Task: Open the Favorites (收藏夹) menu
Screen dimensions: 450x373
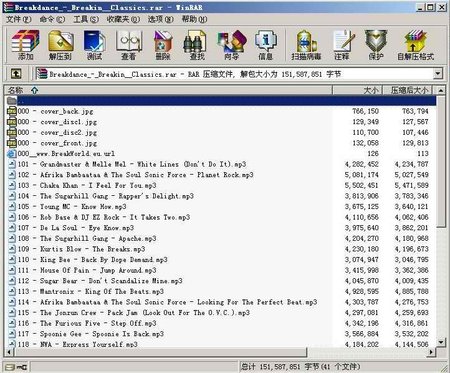Action: pos(123,19)
